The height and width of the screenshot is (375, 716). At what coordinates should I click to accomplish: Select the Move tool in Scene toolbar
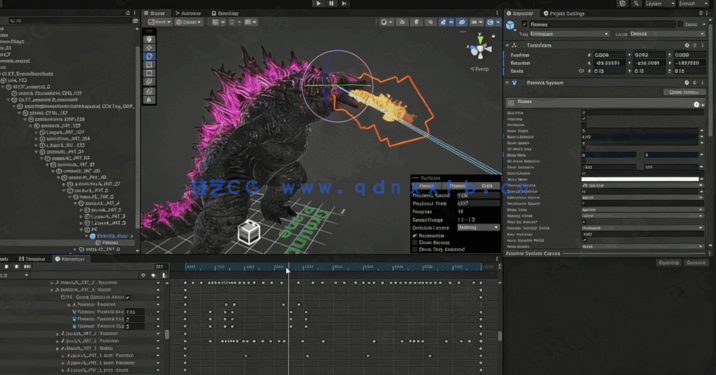click(149, 48)
